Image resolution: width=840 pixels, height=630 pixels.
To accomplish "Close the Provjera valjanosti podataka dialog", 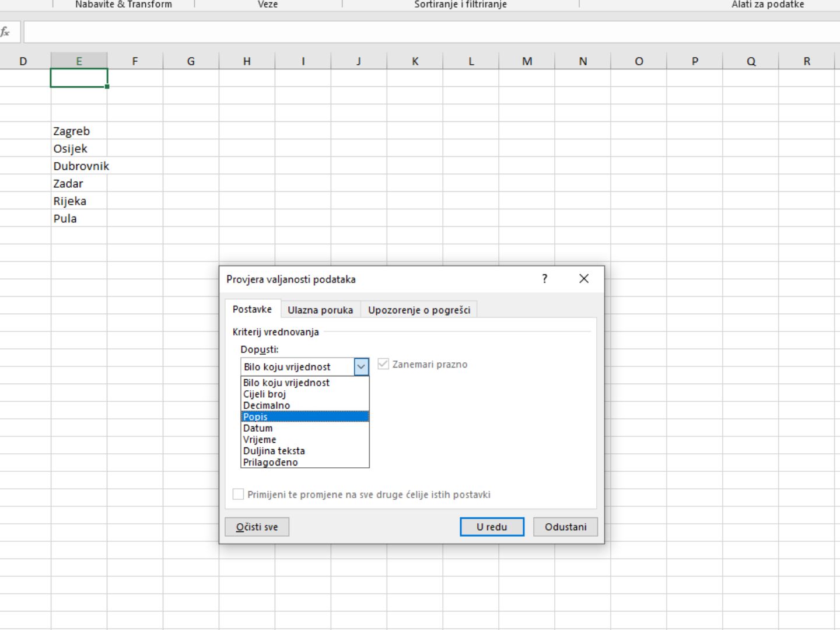I will (x=584, y=279).
